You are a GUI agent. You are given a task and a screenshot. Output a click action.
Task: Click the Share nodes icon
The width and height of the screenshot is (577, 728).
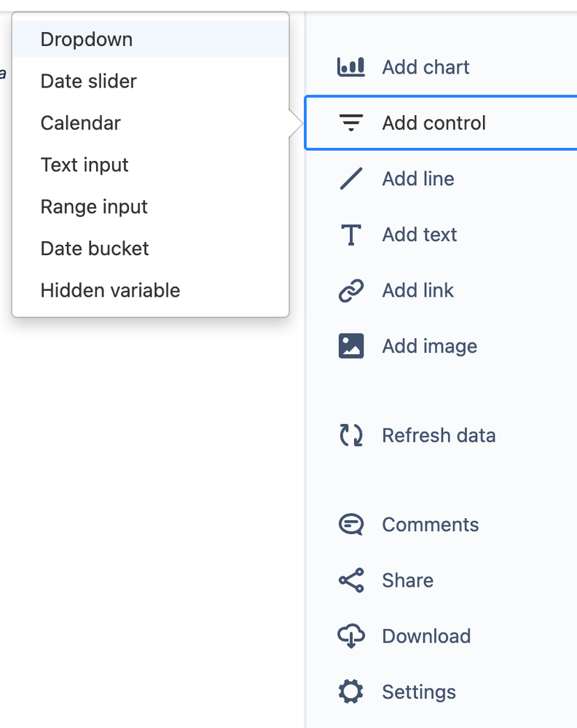pos(351,581)
